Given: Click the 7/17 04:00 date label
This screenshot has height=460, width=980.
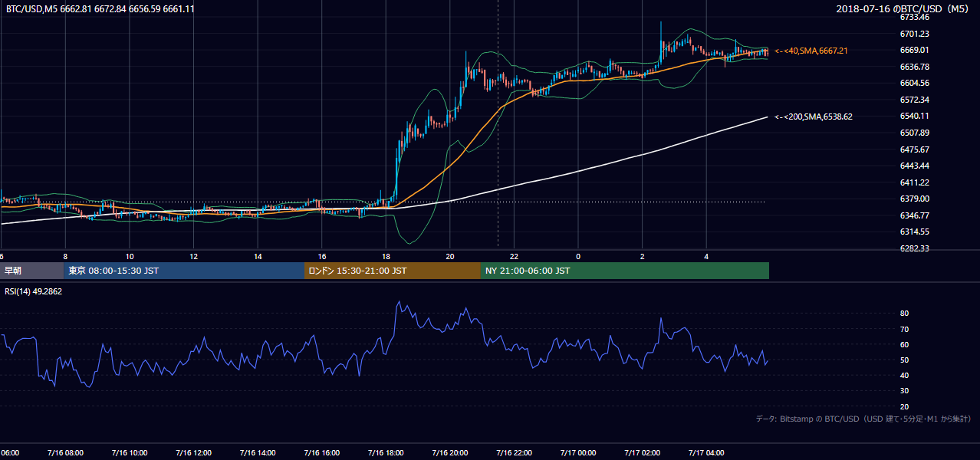Looking at the screenshot, I should coord(705,452).
